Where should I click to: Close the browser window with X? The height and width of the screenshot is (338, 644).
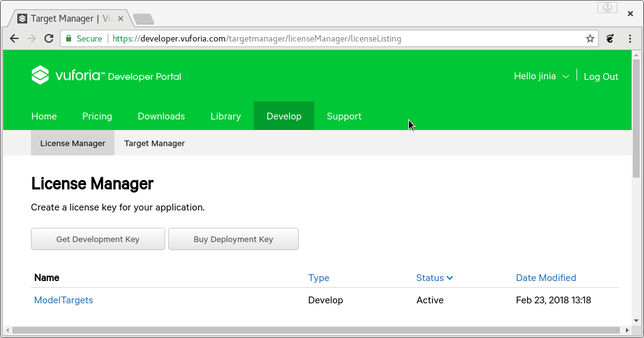point(630,14)
